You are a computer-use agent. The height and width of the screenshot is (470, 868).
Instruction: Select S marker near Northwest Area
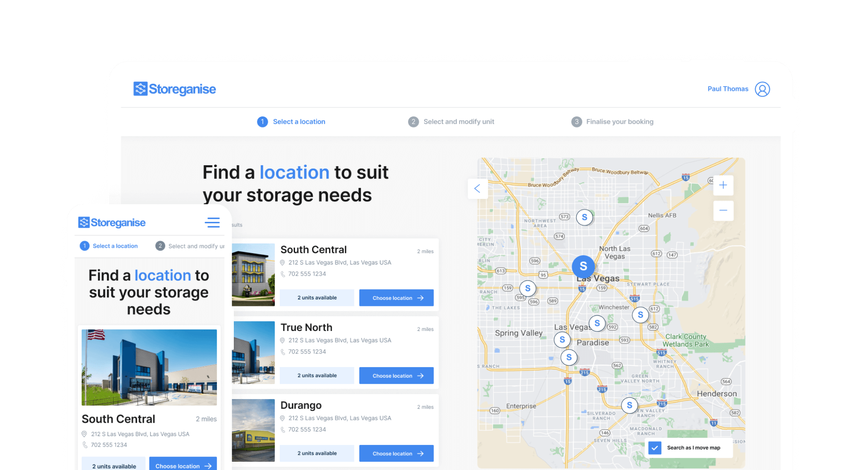(584, 217)
